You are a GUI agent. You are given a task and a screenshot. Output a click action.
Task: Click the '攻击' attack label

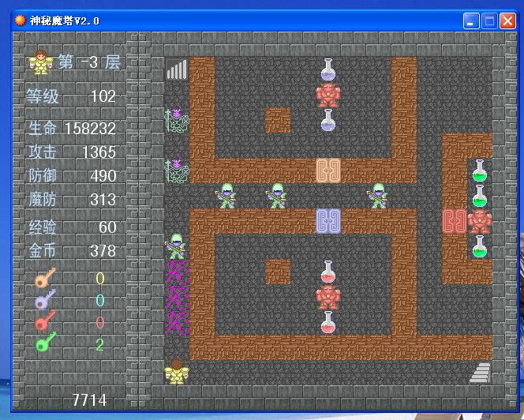click(43, 152)
